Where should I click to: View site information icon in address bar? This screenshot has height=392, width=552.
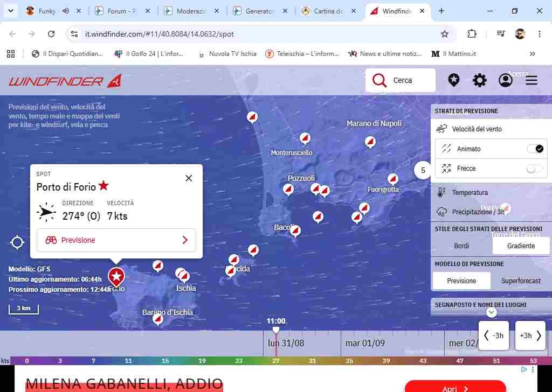pyautogui.click(x=74, y=34)
